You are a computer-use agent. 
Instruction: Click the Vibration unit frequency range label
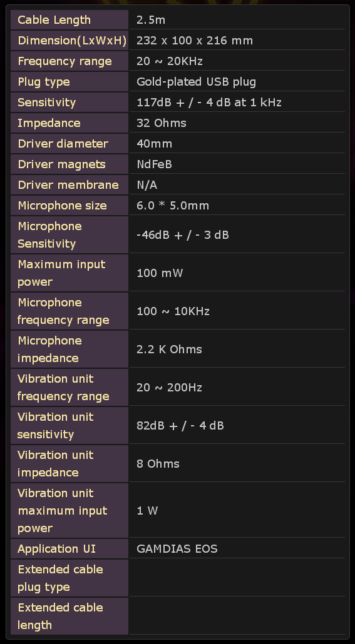pos(63,387)
